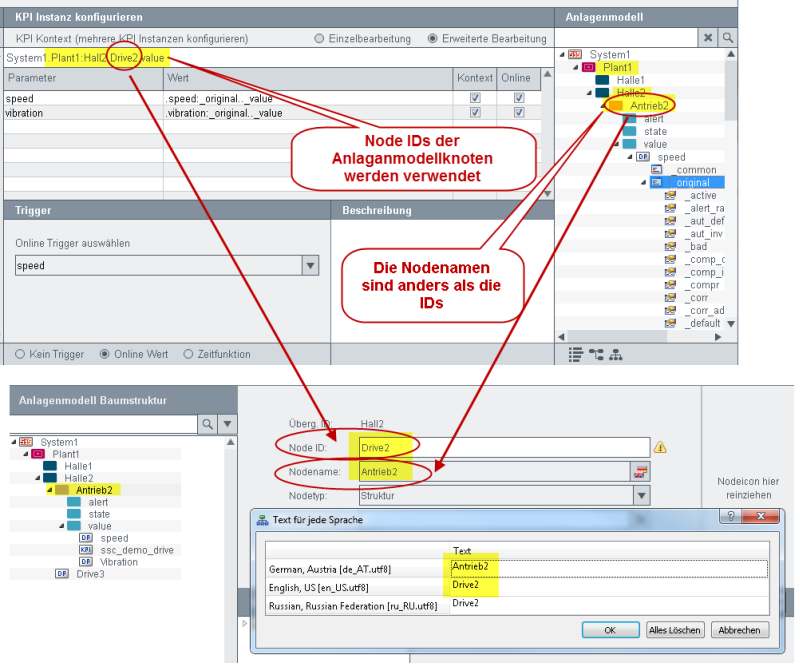Open multilingual text editor icon beside Nodename
This screenshot has height=669, width=800.
click(641, 471)
